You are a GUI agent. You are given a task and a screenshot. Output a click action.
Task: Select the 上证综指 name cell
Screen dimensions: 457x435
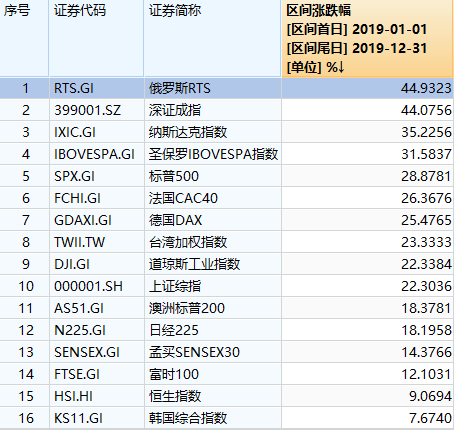click(x=213, y=286)
